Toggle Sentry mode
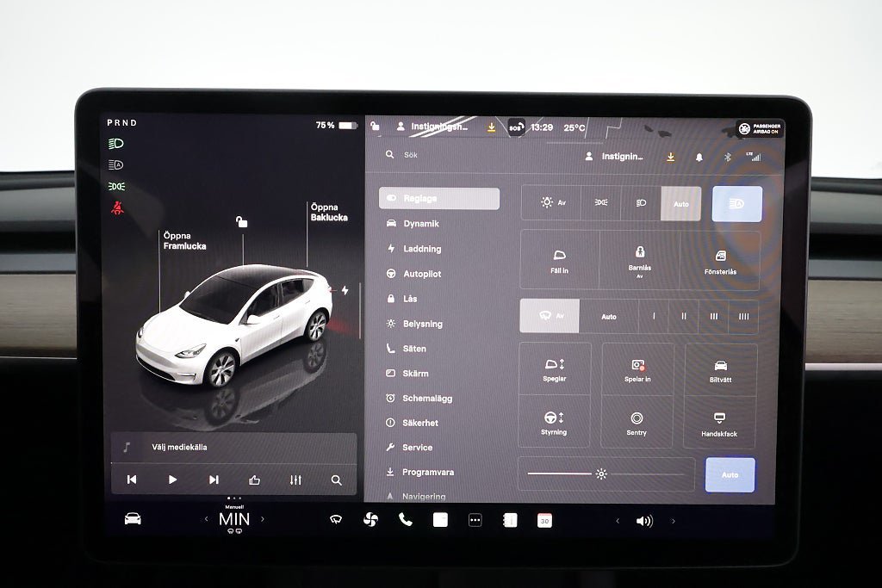Image resolution: width=882 pixels, height=588 pixels. [x=637, y=423]
